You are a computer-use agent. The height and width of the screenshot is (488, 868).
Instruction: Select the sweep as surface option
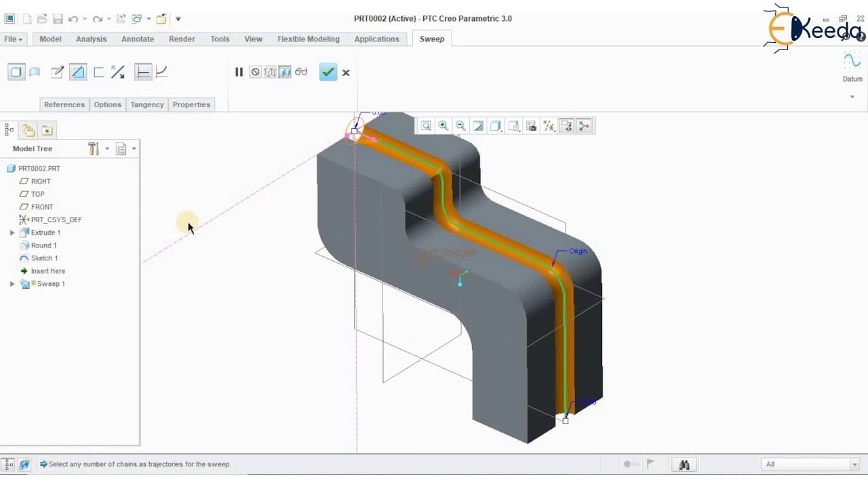tap(35, 72)
